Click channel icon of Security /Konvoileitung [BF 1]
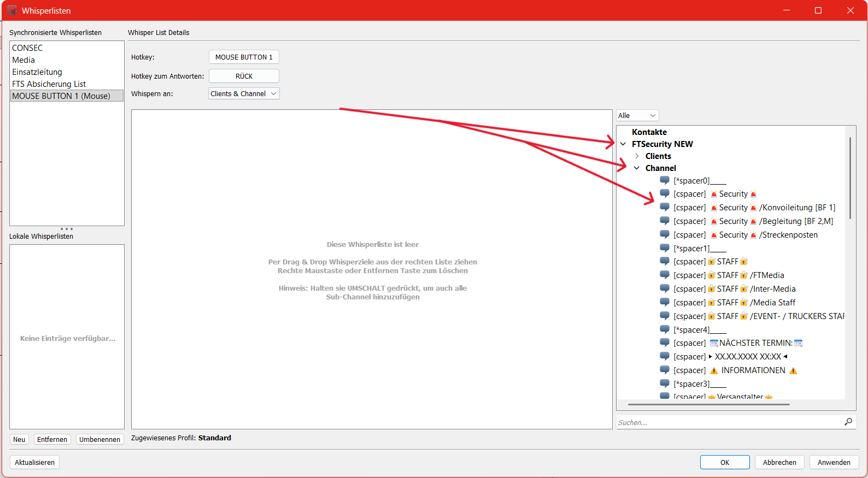Image resolution: width=868 pixels, height=478 pixels. (664, 207)
